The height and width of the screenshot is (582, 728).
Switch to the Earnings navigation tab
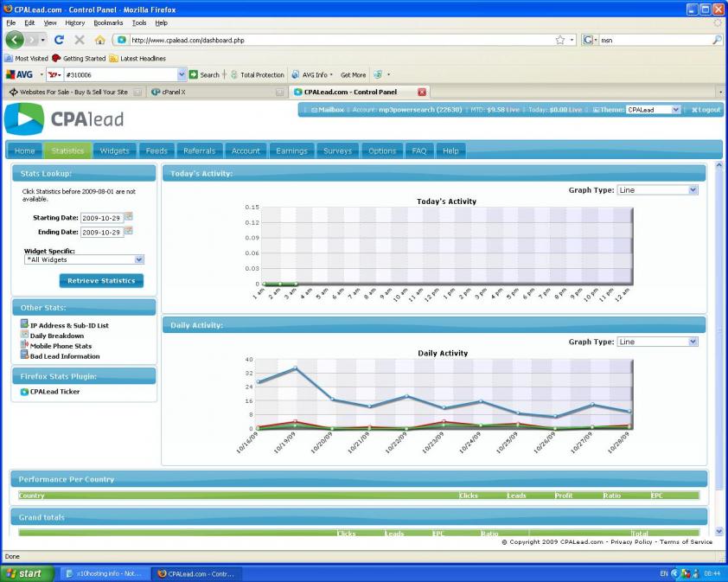pos(291,150)
